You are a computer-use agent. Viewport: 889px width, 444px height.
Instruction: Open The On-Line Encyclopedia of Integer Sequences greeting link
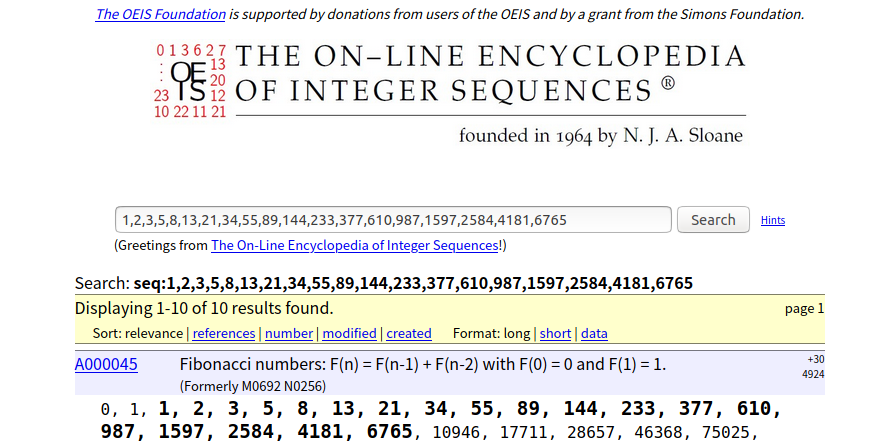click(x=354, y=246)
